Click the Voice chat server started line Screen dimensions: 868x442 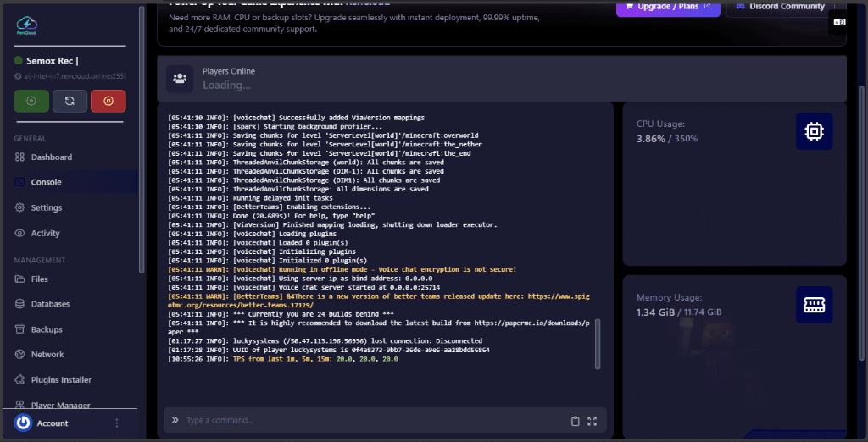click(x=304, y=288)
